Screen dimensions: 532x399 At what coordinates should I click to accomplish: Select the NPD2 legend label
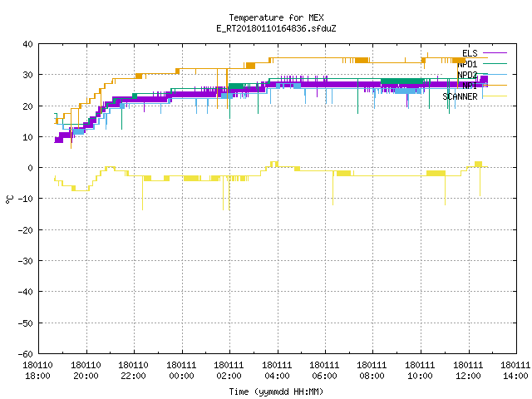click(467, 75)
